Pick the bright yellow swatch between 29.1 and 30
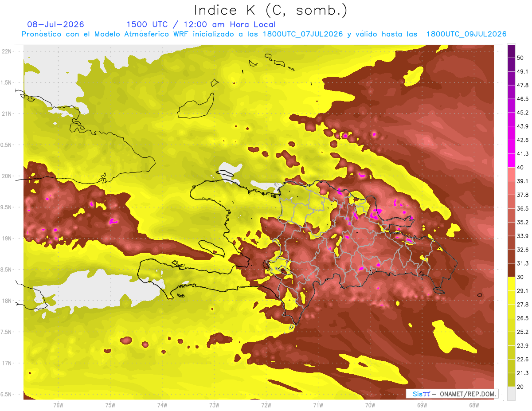532x411 pixels. tap(511, 284)
